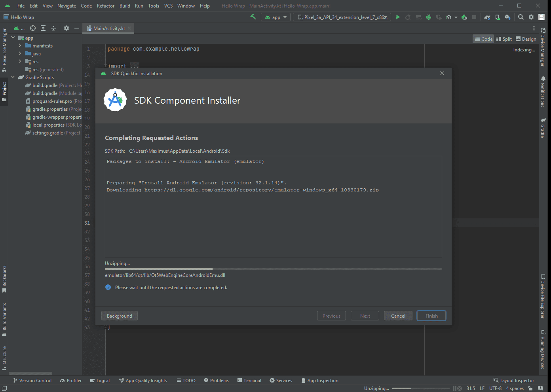Open editor tab options kebab menu

coord(534,28)
